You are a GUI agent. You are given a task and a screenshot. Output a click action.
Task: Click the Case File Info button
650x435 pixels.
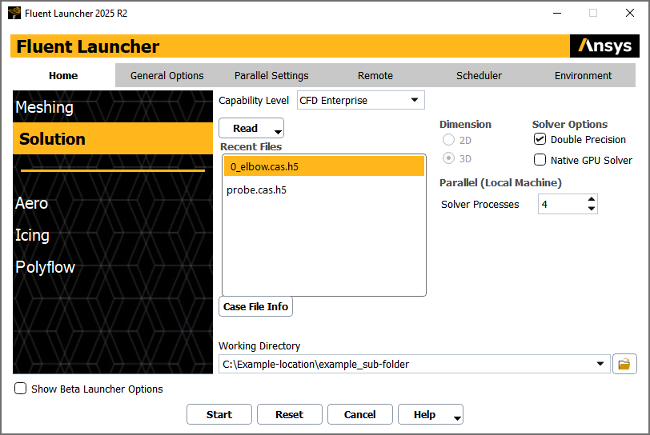tap(255, 306)
